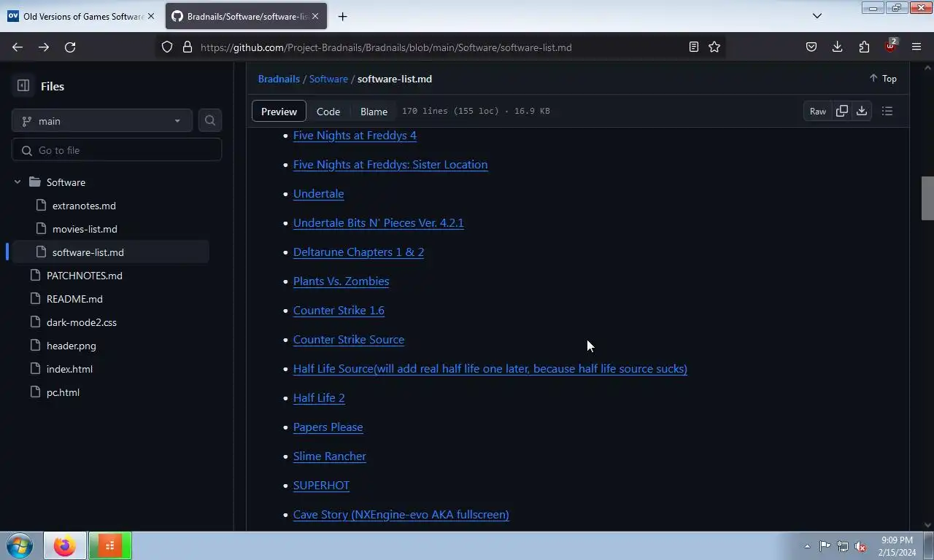Go back to previous page
Screen dimensions: 934x560
point(18,47)
